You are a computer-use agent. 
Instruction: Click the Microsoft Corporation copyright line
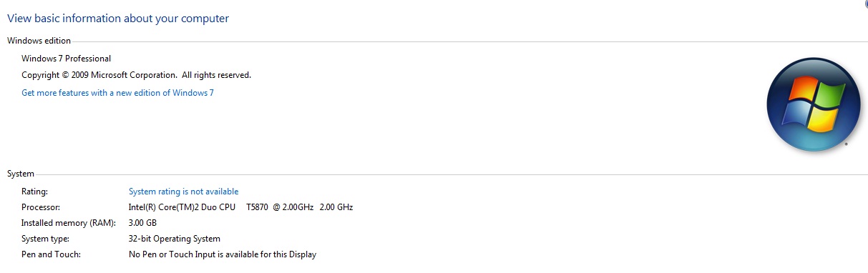pyautogui.click(x=136, y=75)
